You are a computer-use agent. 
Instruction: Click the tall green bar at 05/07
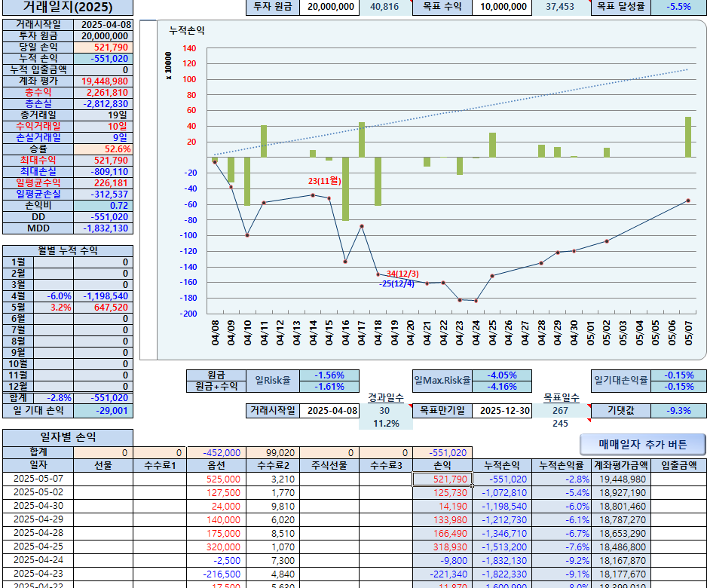point(688,137)
